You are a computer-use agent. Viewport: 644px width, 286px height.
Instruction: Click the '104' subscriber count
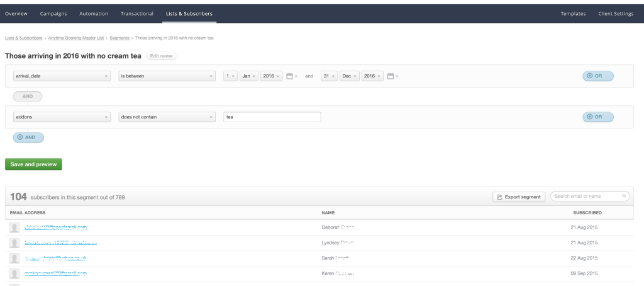point(18,197)
